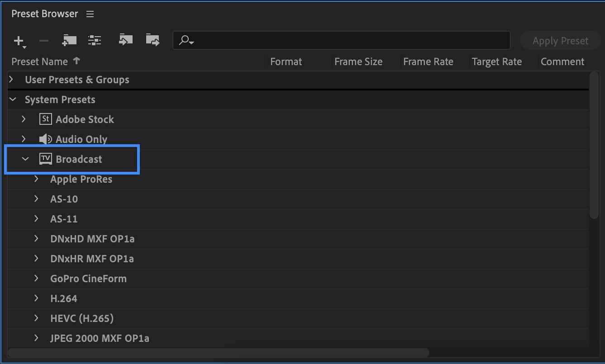
Task: Select the AS-10 label
Action: coord(64,199)
